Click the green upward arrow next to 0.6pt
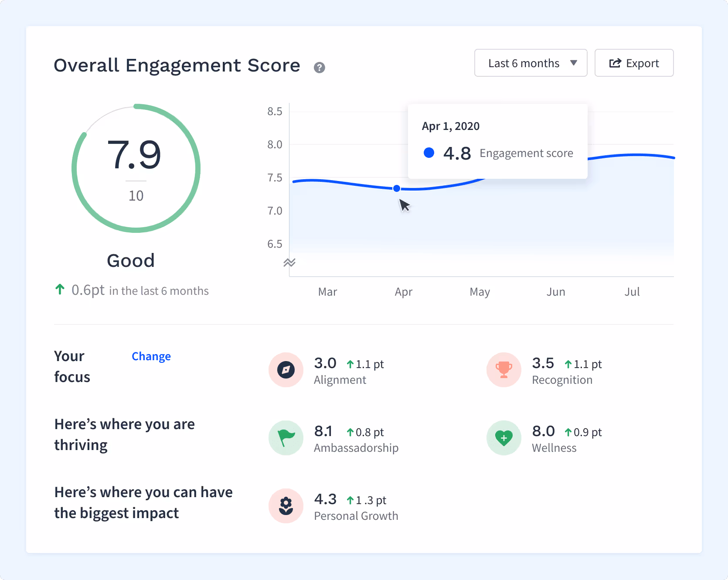The width and height of the screenshot is (728, 580). click(x=60, y=289)
